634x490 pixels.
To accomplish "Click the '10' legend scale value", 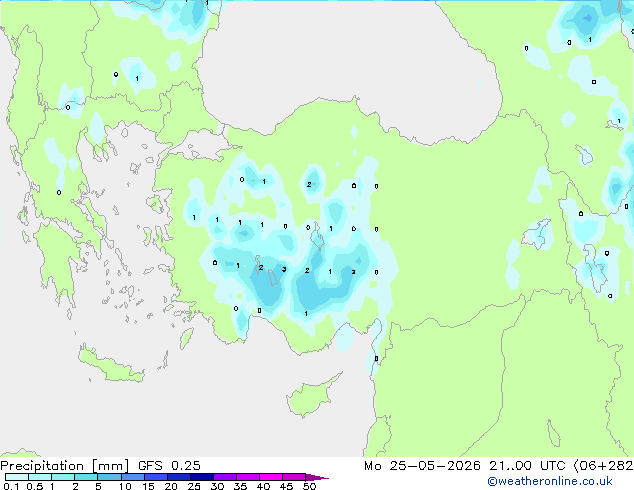I will 125,486.
